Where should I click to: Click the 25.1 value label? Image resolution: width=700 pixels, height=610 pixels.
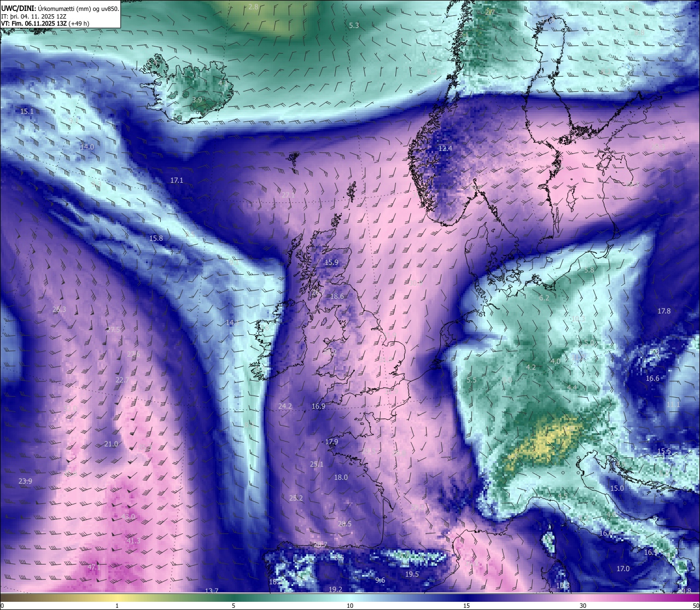click(x=317, y=464)
